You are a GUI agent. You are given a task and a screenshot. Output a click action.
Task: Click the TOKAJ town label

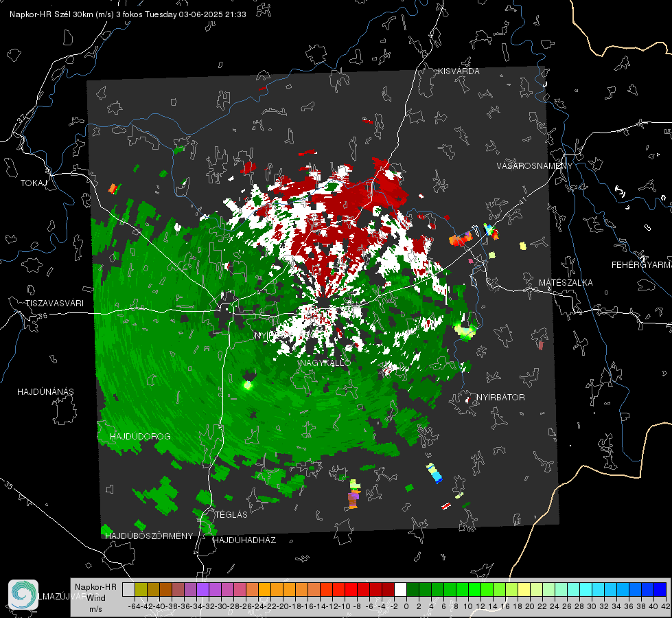coord(34,183)
